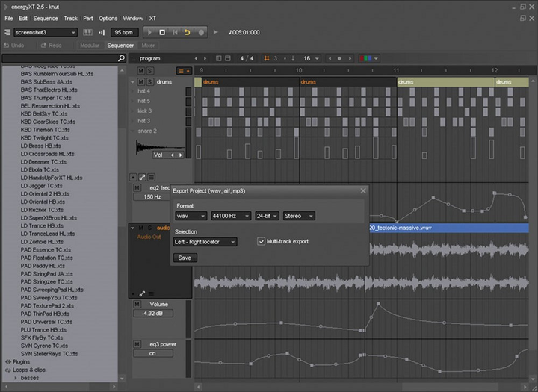Toggle the master M mute button above the drums track
Screen dimensions: 538x392
tap(140, 71)
